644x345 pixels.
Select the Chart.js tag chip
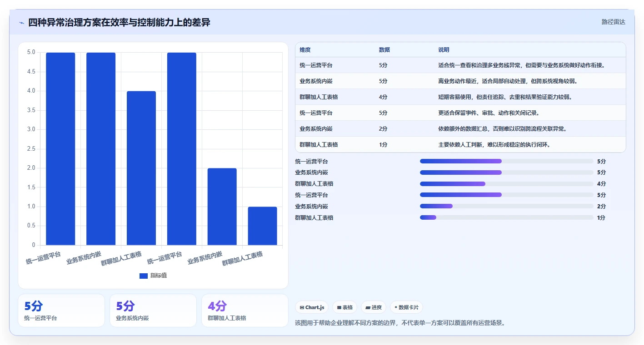point(311,307)
